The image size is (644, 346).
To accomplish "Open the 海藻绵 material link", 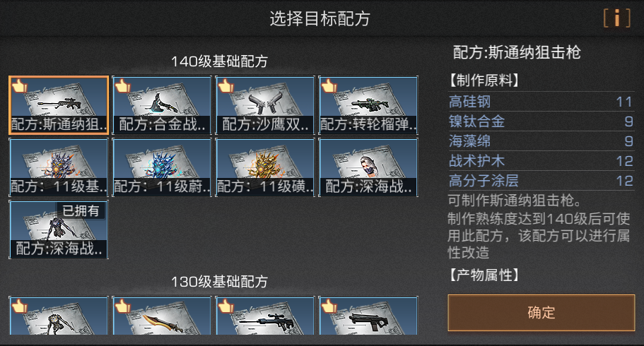I will 469,141.
